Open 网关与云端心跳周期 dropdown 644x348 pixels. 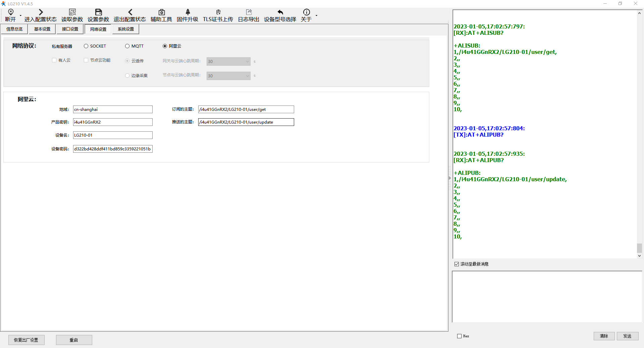pos(228,61)
